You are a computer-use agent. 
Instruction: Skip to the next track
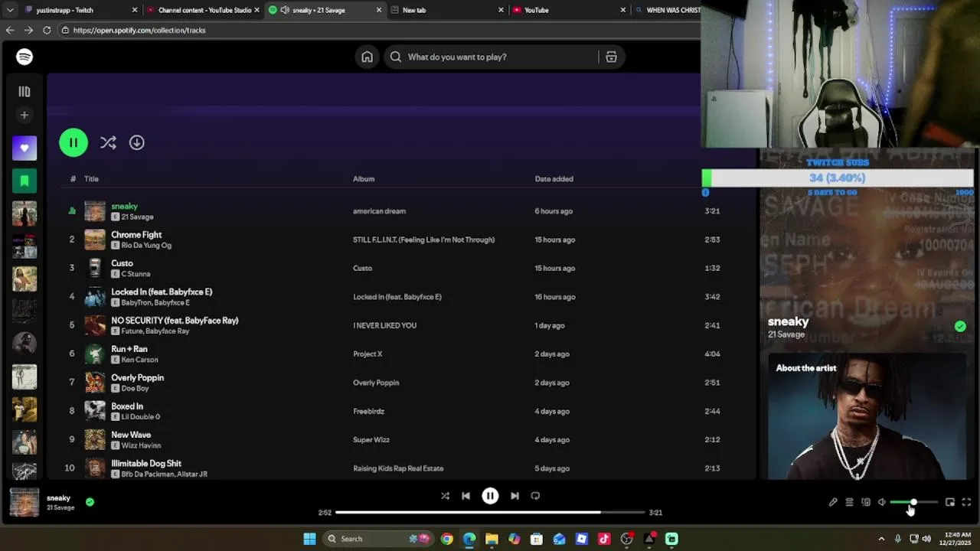[514, 496]
